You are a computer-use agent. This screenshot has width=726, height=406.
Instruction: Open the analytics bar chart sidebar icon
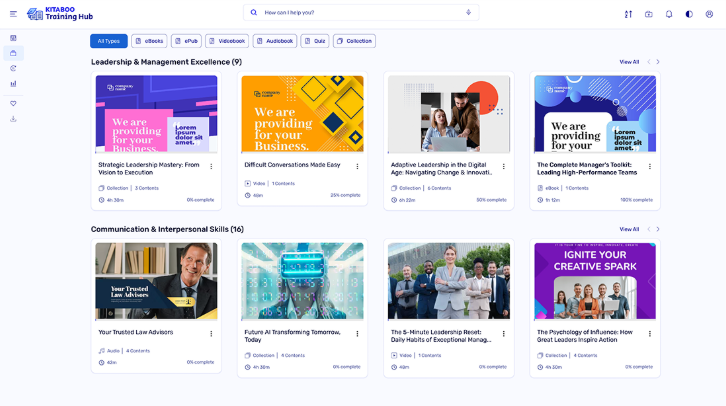(x=13, y=83)
